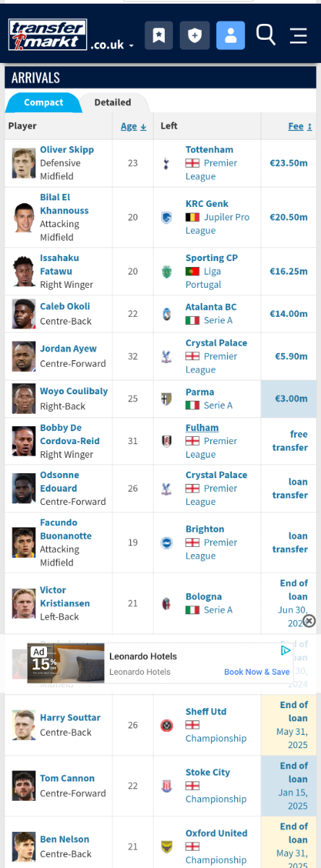
Task: Open the search magnifier icon
Action: (x=266, y=34)
